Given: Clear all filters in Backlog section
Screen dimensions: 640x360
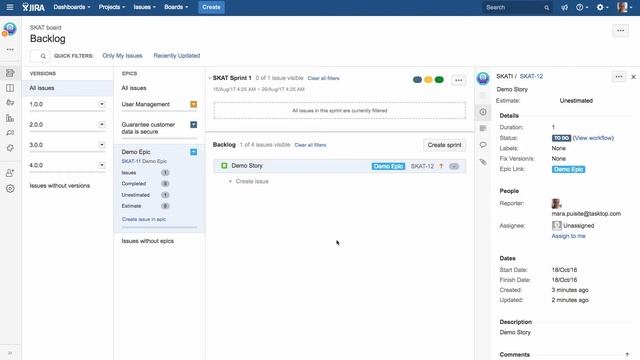Looking at the screenshot, I should [x=310, y=145].
